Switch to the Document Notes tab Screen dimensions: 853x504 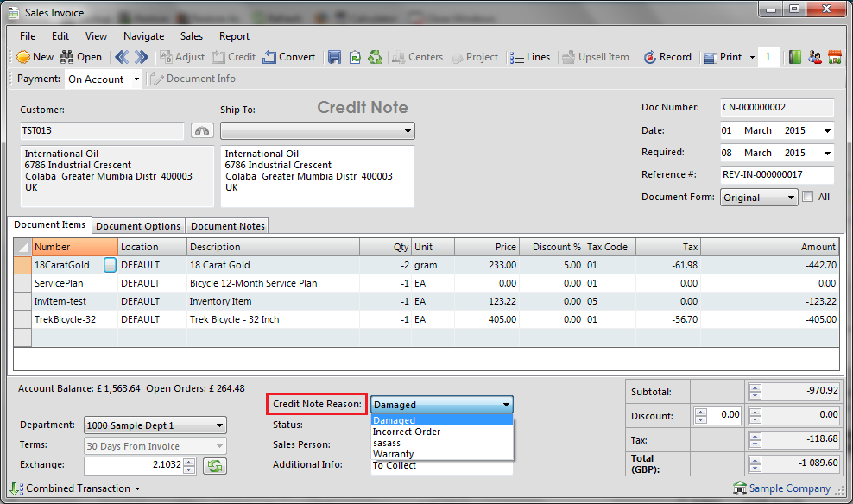click(x=228, y=226)
